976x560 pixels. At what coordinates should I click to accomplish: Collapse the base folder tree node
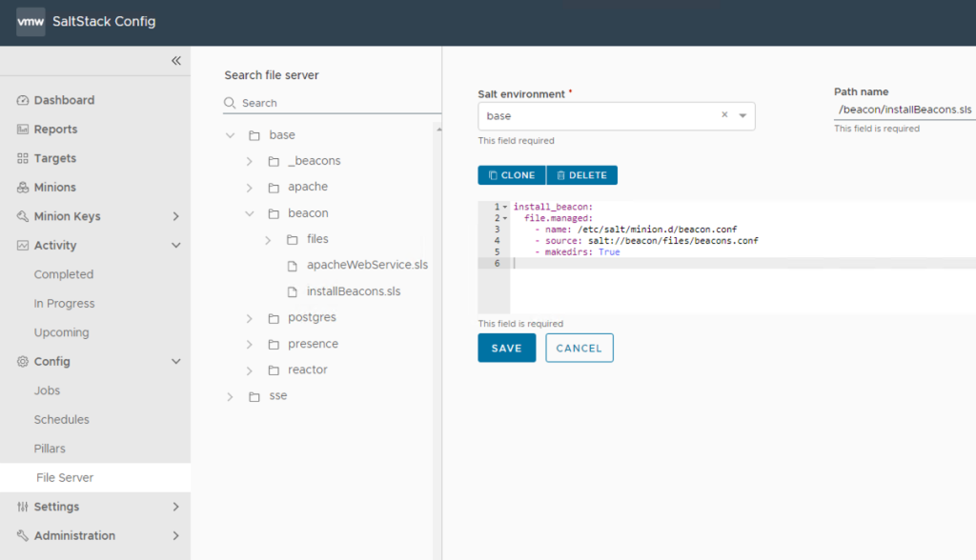click(x=230, y=135)
